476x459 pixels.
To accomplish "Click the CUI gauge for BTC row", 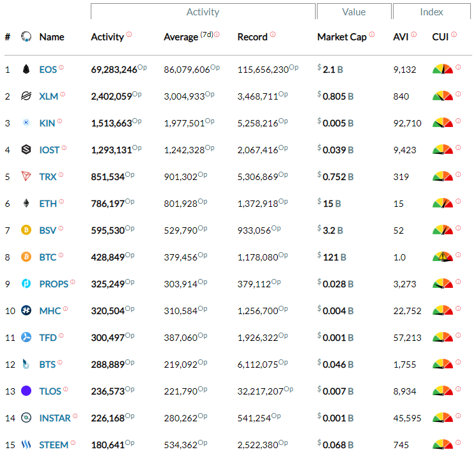I will click(442, 257).
